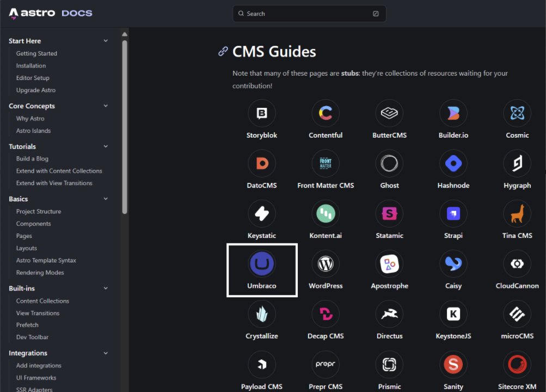Collapse the Tutorials section chevron
This screenshot has width=546, height=392.
(x=106, y=146)
